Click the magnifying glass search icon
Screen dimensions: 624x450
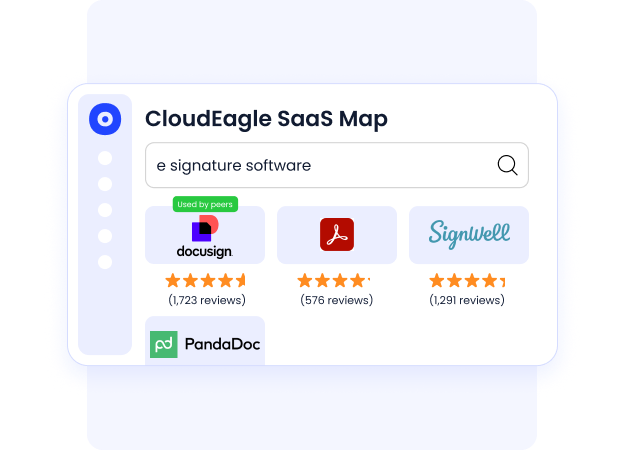tap(507, 165)
